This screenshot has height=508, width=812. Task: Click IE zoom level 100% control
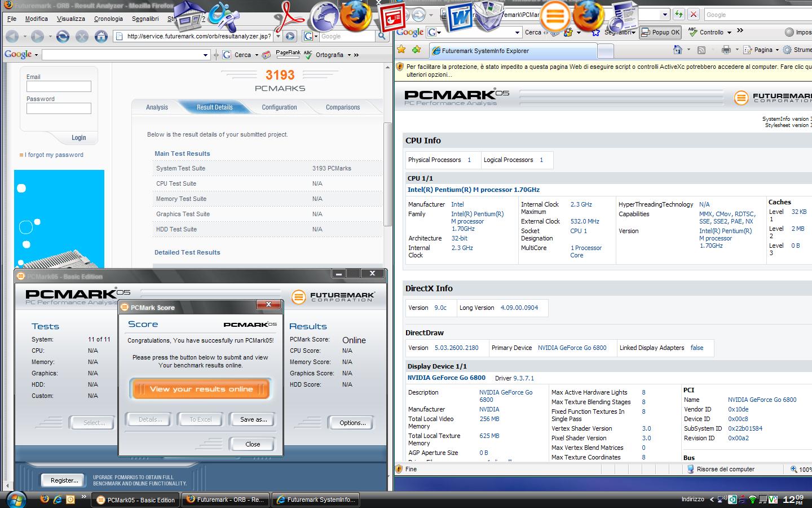coord(801,469)
